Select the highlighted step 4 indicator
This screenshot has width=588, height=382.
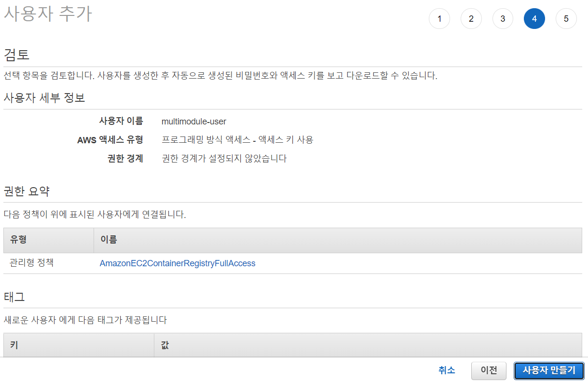(534, 18)
